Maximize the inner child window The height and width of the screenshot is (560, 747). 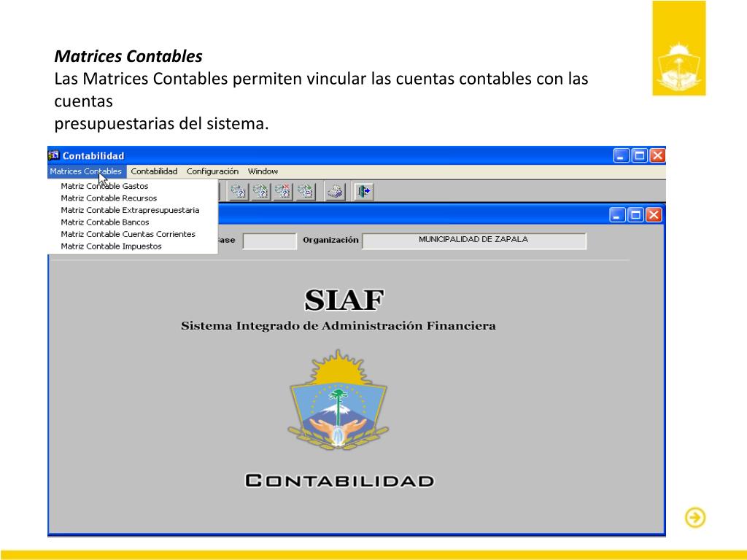click(x=635, y=215)
